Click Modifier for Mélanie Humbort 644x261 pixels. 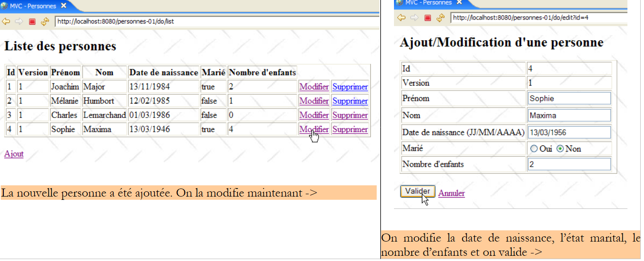tap(313, 101)
